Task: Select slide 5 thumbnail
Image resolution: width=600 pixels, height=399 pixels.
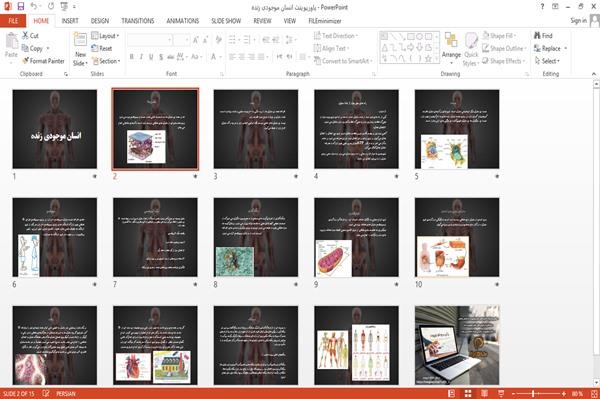Action: (457, 129)
